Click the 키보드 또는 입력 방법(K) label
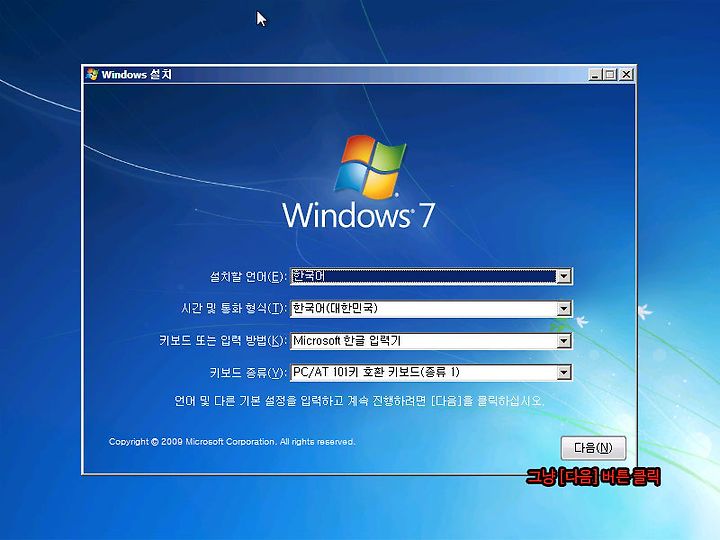Viewport: 720px width, 540px height. pyautogui.click(x=223, y=341)
